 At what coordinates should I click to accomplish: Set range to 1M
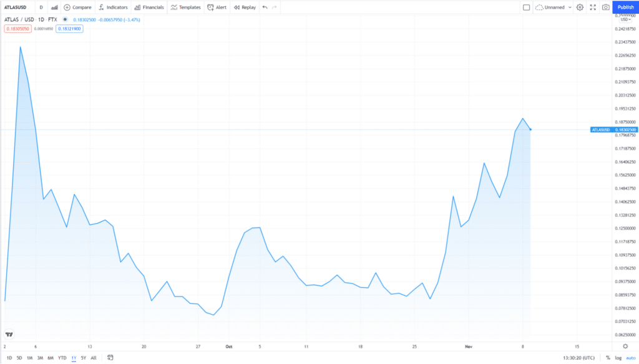(30, 358)
